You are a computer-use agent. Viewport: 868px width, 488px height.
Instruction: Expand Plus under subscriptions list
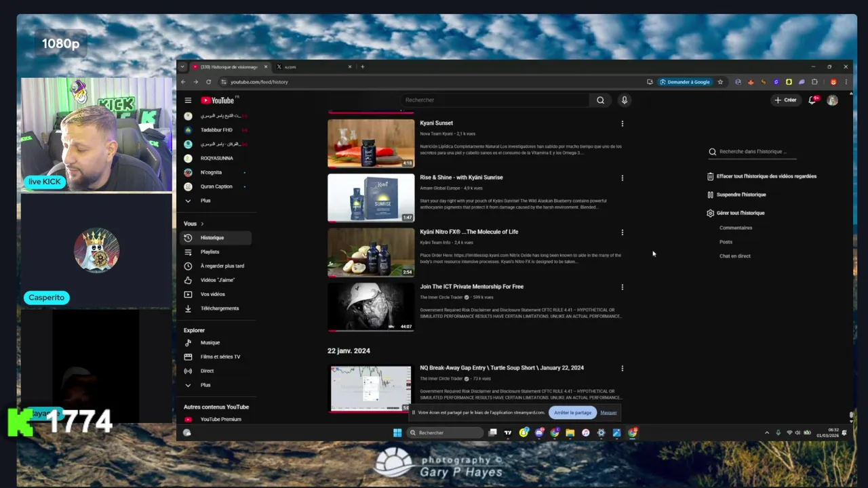coord(205,201)
